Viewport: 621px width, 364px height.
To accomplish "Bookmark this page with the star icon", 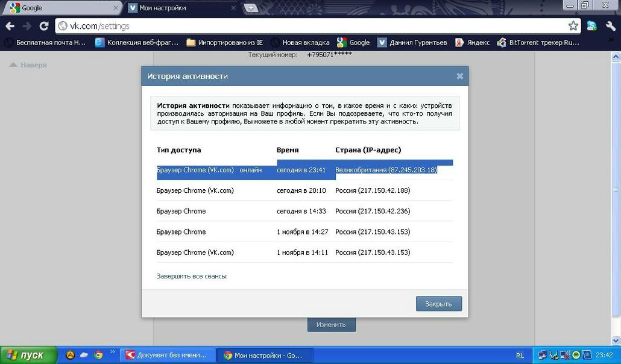I will point(573,26).
